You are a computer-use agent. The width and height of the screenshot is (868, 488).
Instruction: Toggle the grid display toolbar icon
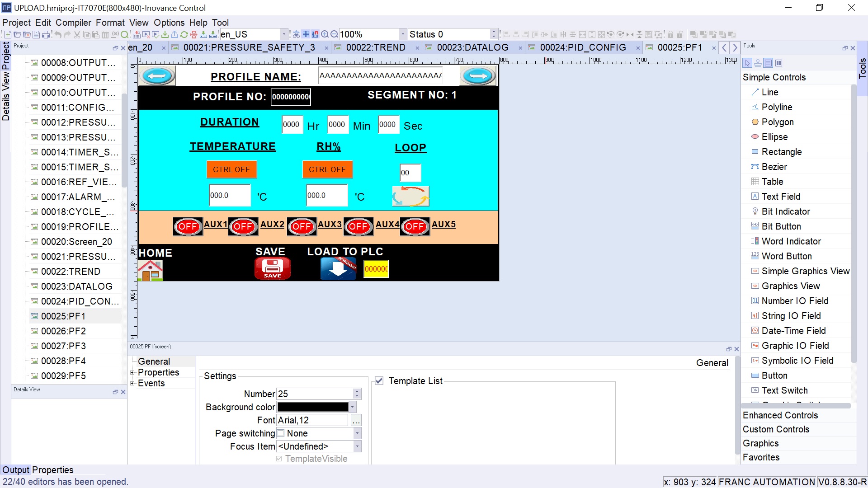(x=306, y=34)
